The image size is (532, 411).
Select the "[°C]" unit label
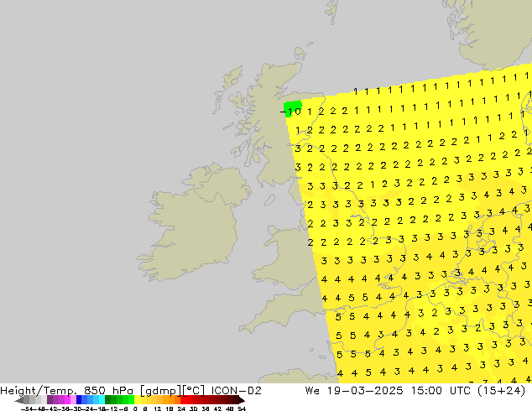click(x=193, y=391)
